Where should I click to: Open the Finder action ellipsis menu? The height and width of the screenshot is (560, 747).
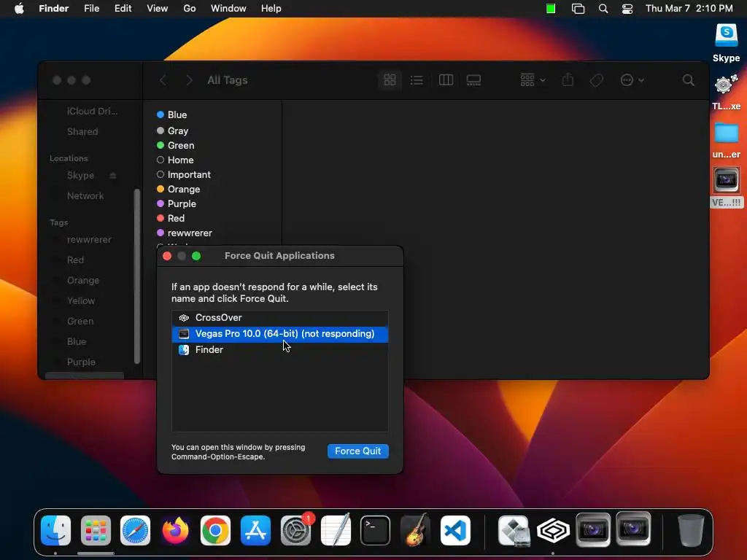pos(632,80)
